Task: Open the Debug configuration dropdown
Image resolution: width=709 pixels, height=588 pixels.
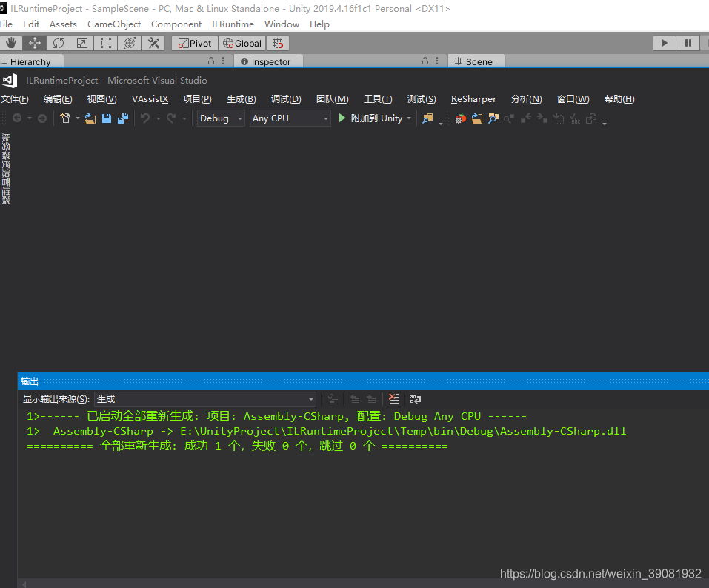Action: point(221,118)
